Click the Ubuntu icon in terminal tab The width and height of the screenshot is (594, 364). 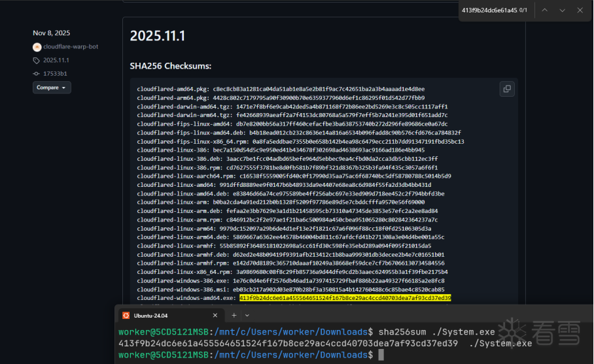(126, 316)
